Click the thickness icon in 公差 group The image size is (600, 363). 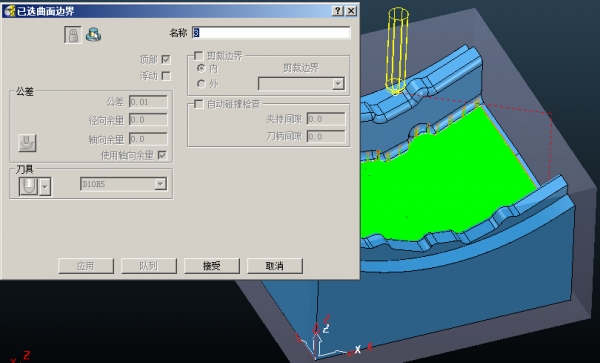(27, 143)
